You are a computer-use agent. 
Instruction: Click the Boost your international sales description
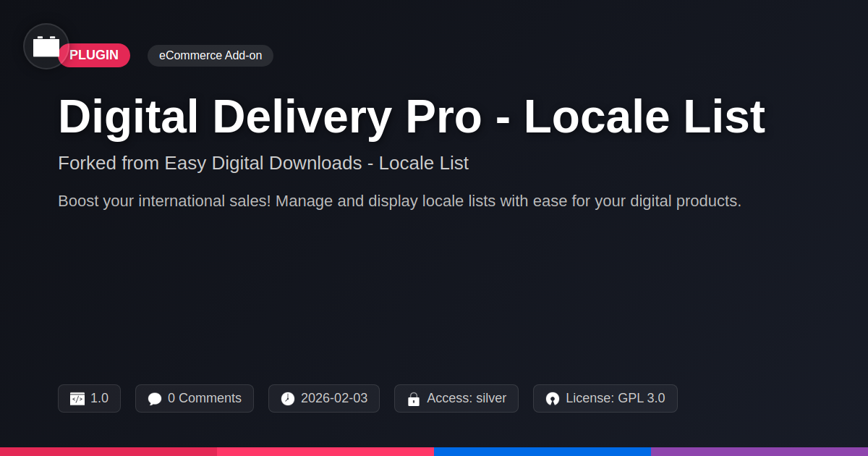(x=400, y=201)
